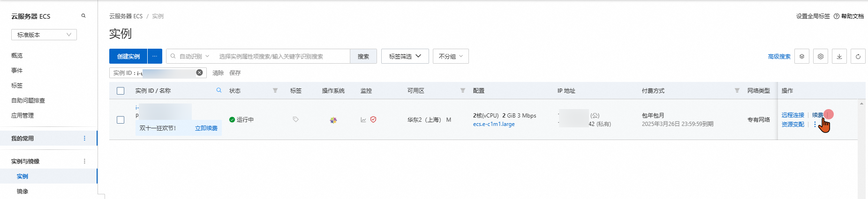Open the status column filter

click(275, 91)
